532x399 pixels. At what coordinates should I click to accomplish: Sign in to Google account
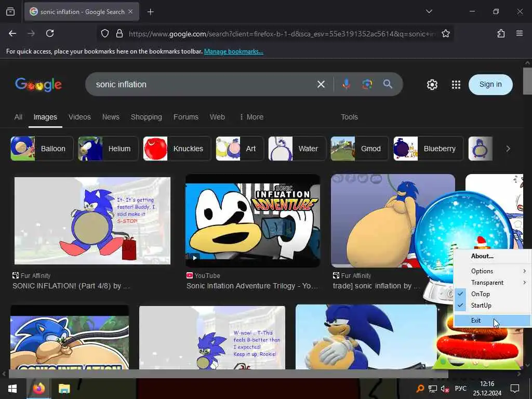(x=490, y=85)
